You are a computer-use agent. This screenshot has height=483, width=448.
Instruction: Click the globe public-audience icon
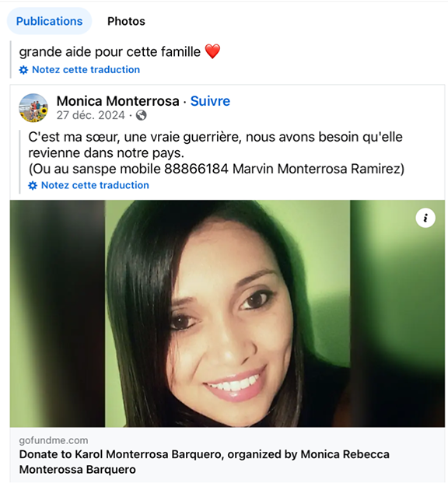(141, 115)
